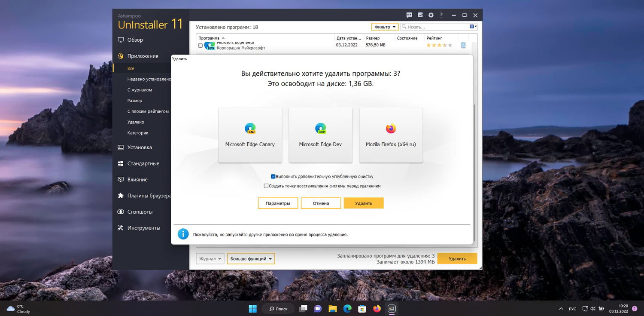Screen dimensions: 644x316
Task: Click Отмена to cancel removal
Action: click(321, 203)
